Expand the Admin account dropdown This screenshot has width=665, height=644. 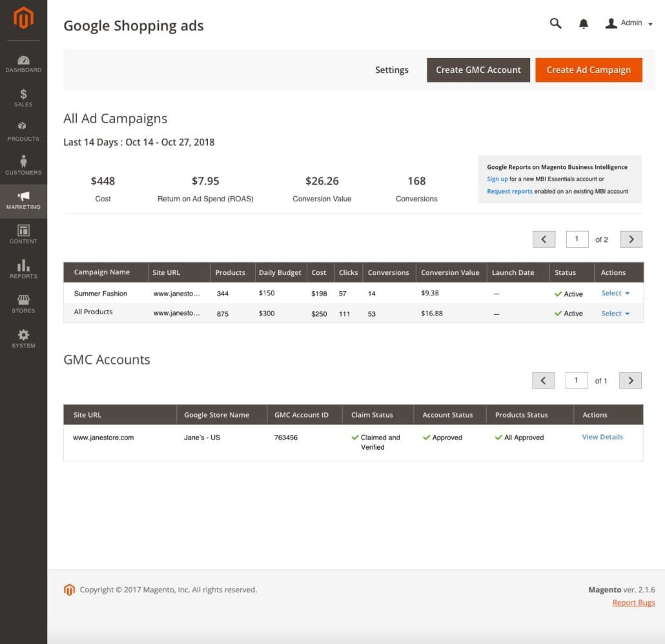(x=629, y=23)
